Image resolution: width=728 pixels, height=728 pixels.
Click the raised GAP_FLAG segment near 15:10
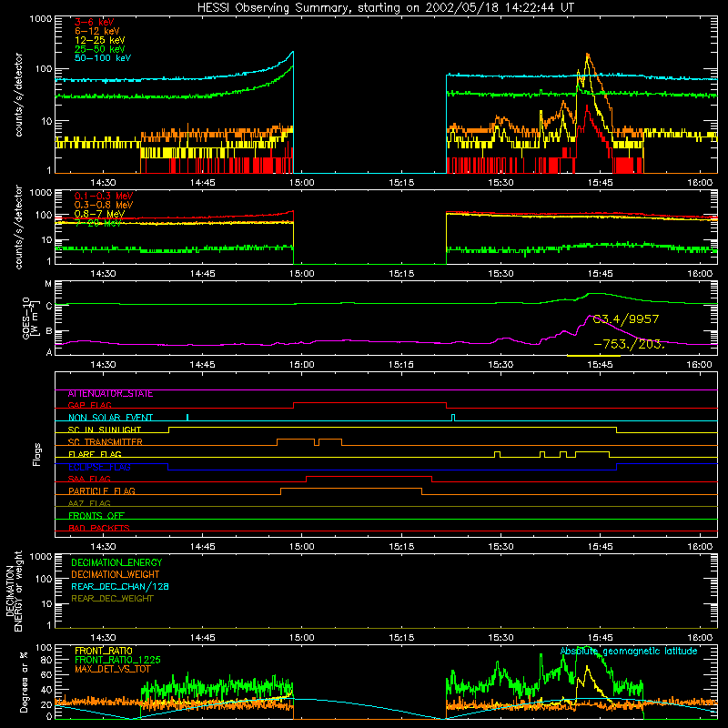click(x=370, y=403)
